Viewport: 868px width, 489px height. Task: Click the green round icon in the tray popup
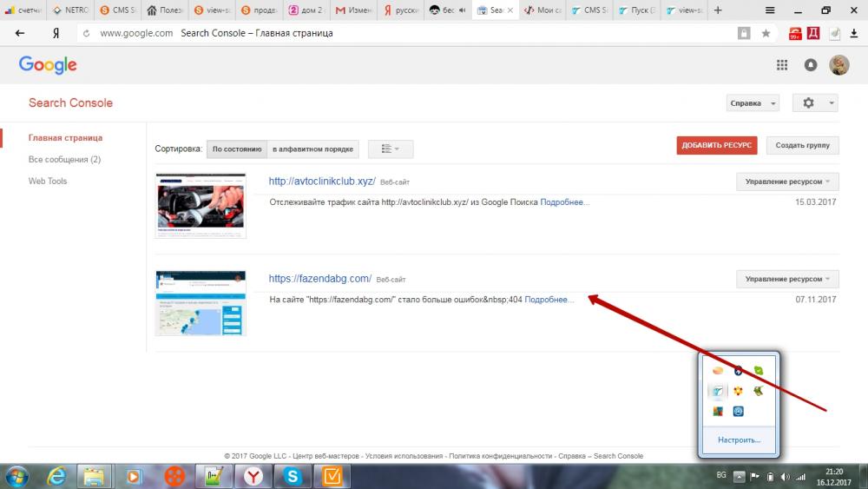[x=759, y=371]
